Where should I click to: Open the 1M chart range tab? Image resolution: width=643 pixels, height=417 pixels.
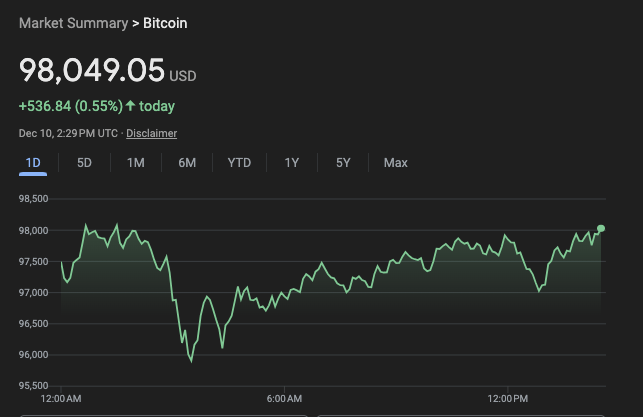pyautogui.click(x=136, y=163)
